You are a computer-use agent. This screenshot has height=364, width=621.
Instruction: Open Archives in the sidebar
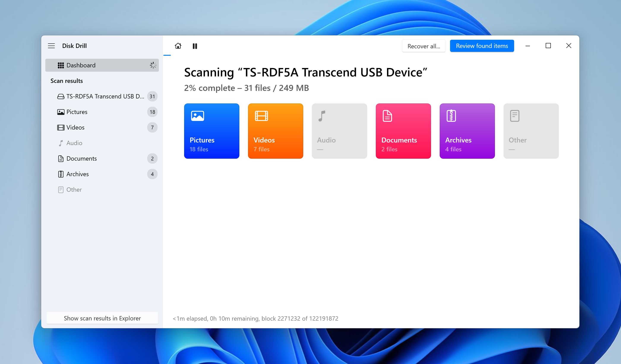(102, 174)
